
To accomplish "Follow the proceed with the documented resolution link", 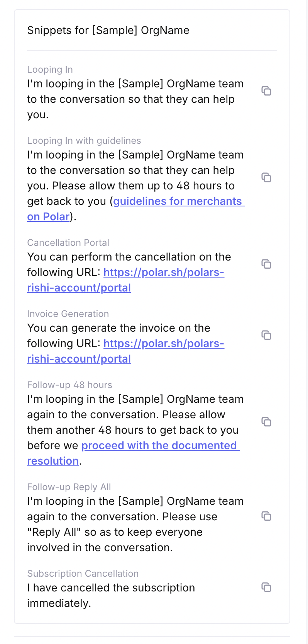I will 160,446.
